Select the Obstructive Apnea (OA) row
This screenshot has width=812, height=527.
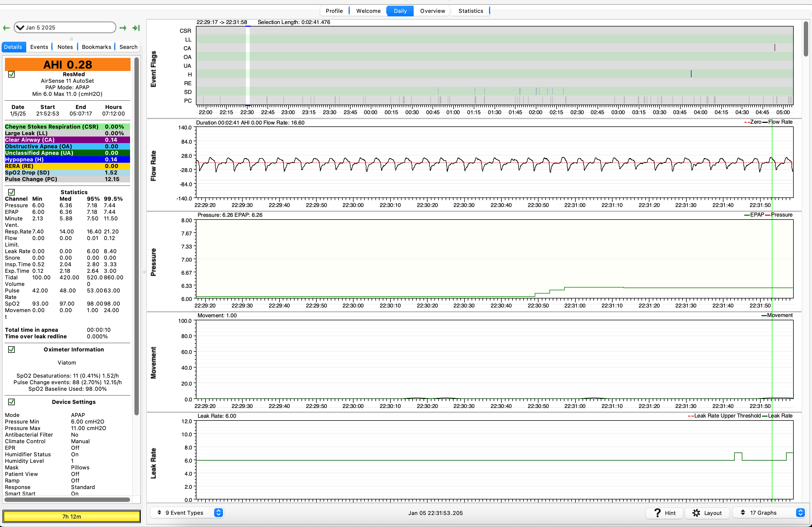click(x=67, y=147)
